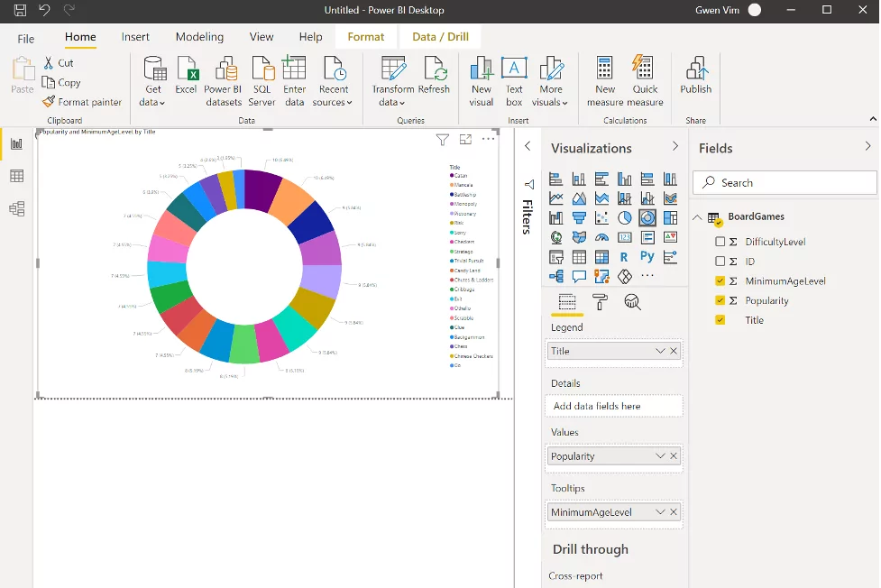881x588 pixels.
Task: Switch to the Modeling tab
Action: 199,37
